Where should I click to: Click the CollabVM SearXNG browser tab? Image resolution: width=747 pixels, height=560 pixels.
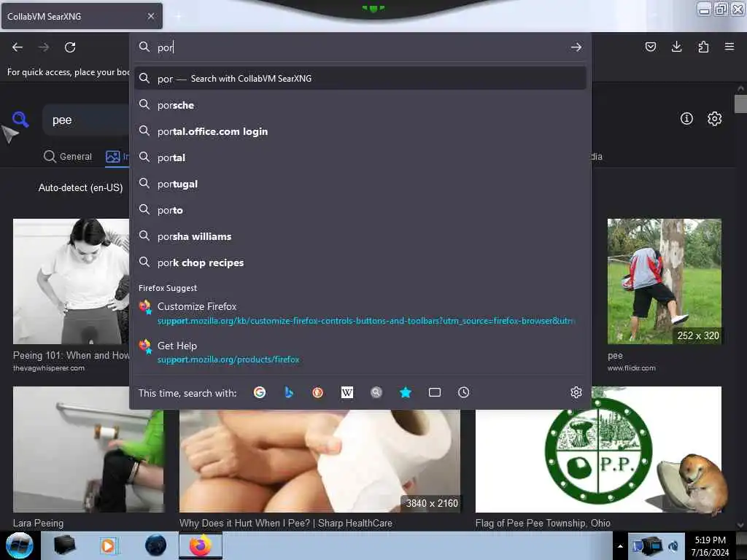tap(81, 16)
